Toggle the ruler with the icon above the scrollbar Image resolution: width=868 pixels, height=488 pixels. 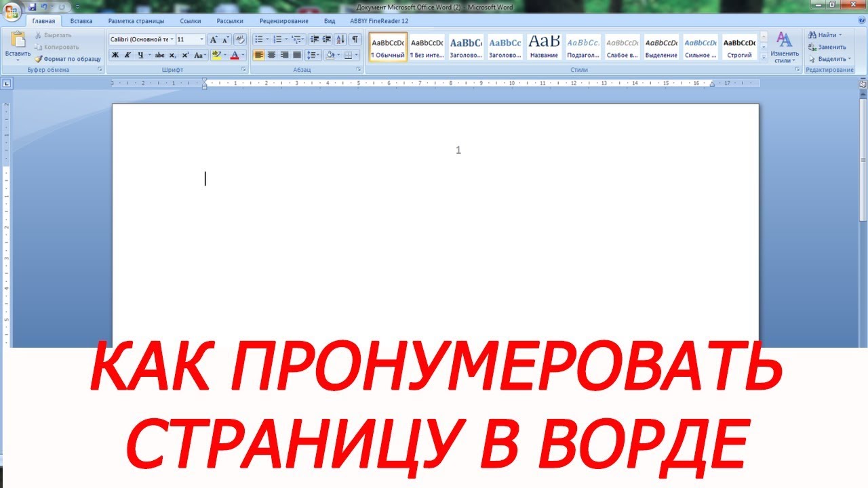point(863,84)
